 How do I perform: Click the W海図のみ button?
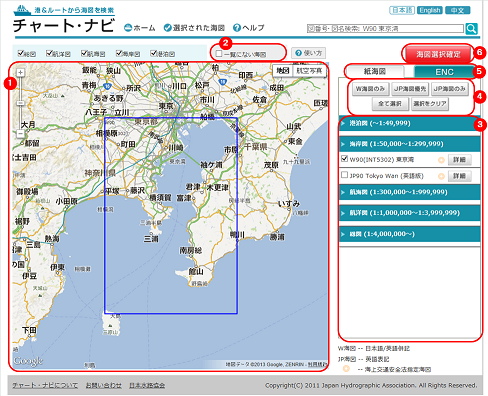(370, 89)
